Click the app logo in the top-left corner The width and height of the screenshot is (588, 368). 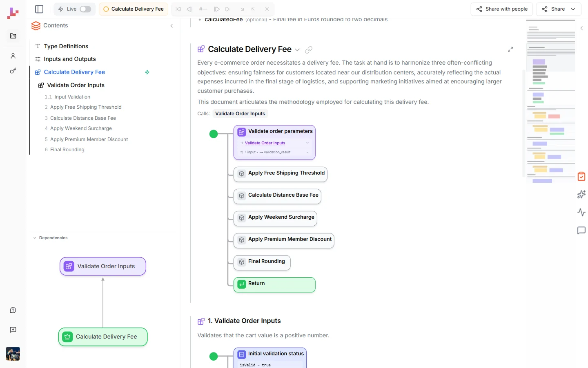13,13
